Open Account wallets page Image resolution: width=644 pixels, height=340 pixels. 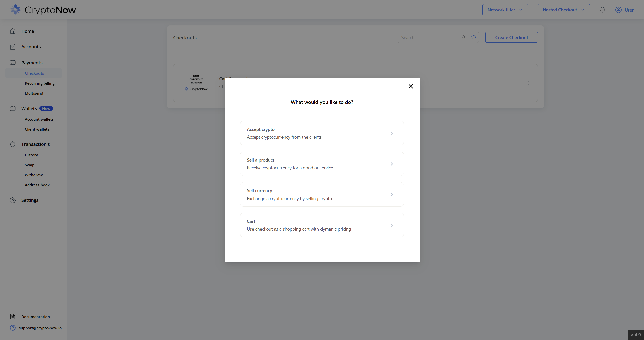click(x=39, y=119)
